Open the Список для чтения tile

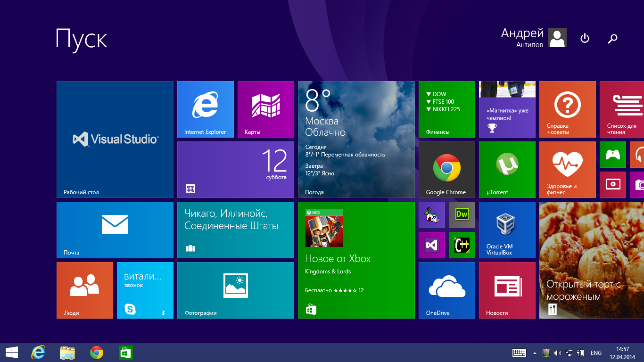[622, 109]
